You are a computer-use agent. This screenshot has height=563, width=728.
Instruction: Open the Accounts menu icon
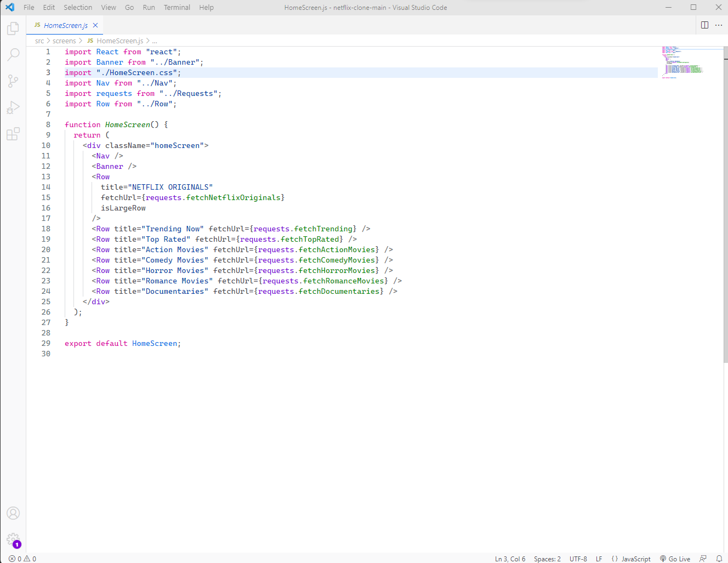(x=13, y=513)
